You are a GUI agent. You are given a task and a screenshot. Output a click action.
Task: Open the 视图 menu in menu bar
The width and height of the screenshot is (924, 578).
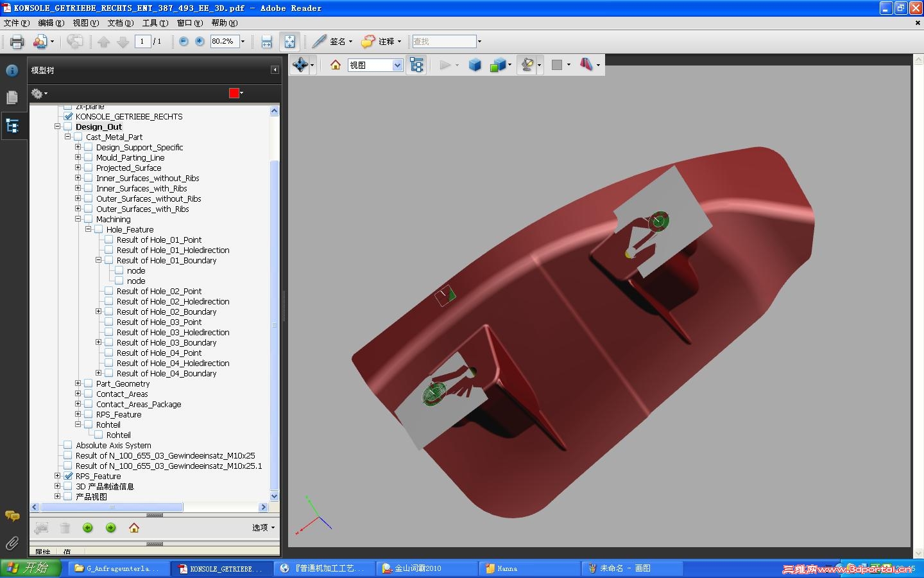85,23
